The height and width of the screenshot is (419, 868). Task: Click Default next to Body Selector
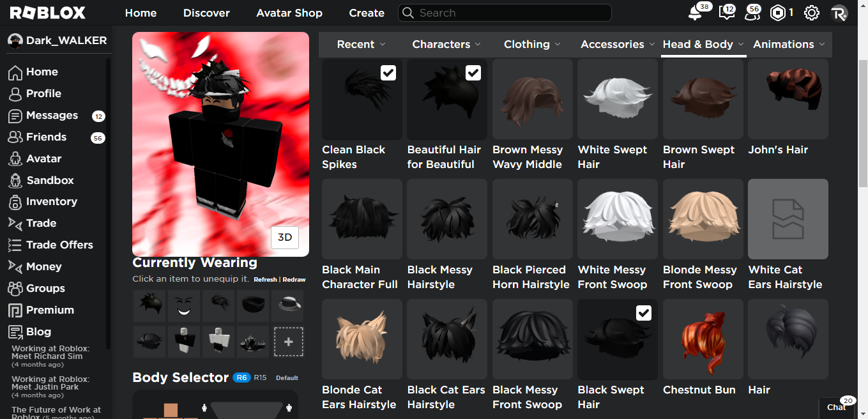click(287, 378)
